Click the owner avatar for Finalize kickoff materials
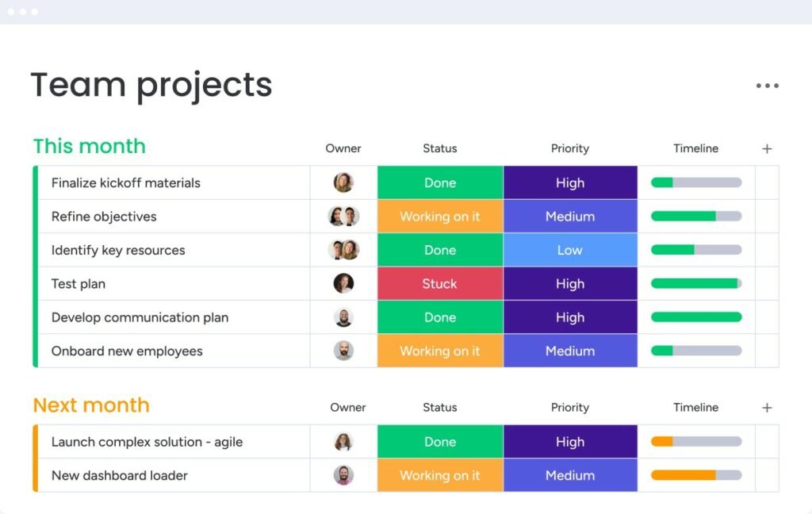This screenshot has height=514, width=812. click(343, 182)
